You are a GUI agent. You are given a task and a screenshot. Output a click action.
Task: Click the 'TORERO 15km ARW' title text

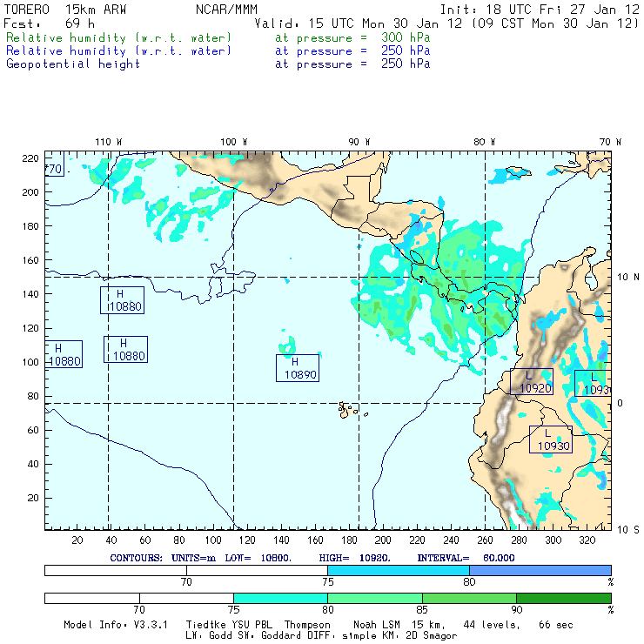[x=65, y=10]
